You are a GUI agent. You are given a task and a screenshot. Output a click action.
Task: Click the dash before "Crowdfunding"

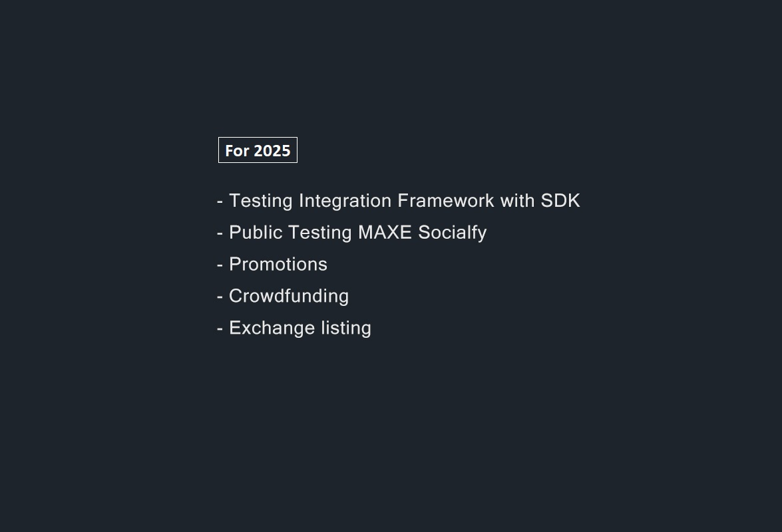[220, 297]
